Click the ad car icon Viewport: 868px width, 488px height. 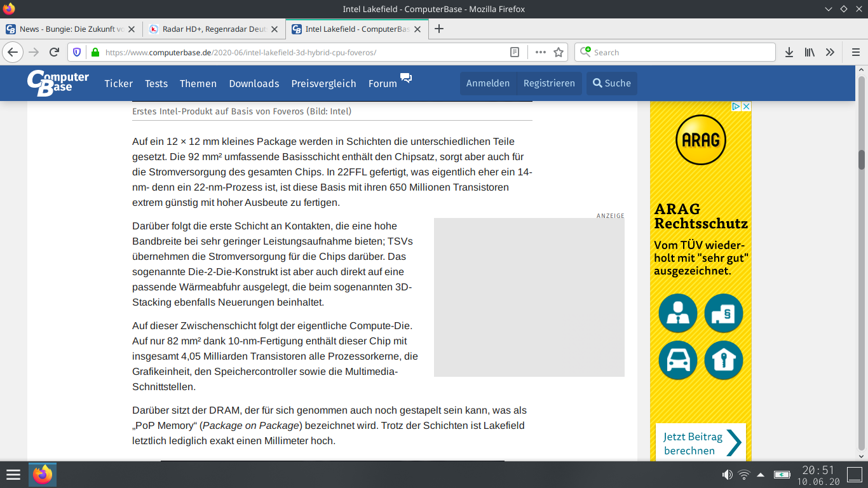(x=678, y=360)
